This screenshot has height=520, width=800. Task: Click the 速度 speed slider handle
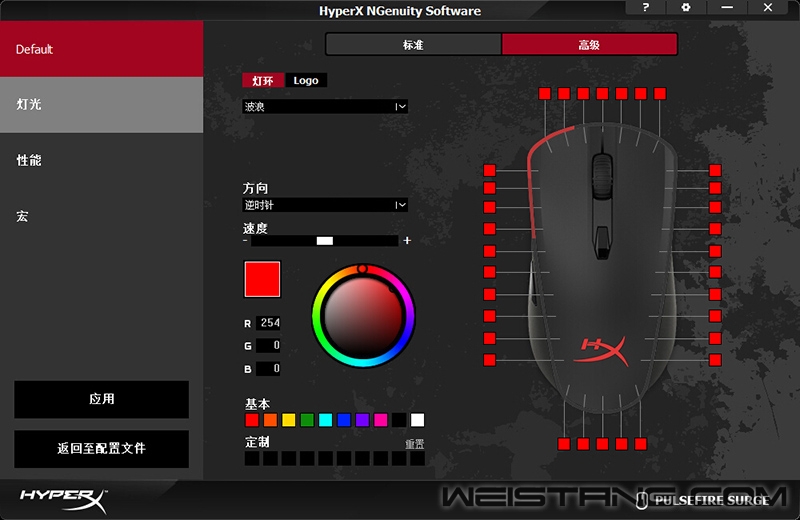pos(324,241)
